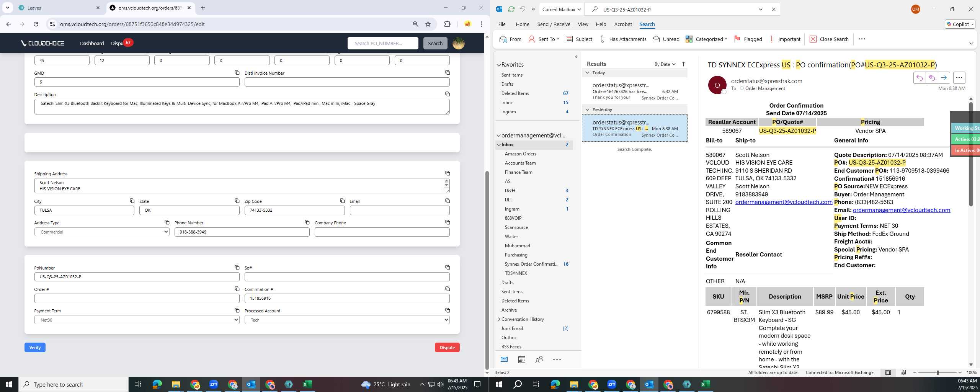This screenshot has width=980, height=392.
Task: Copy the Shipping Address text
Action: point(448,173)
